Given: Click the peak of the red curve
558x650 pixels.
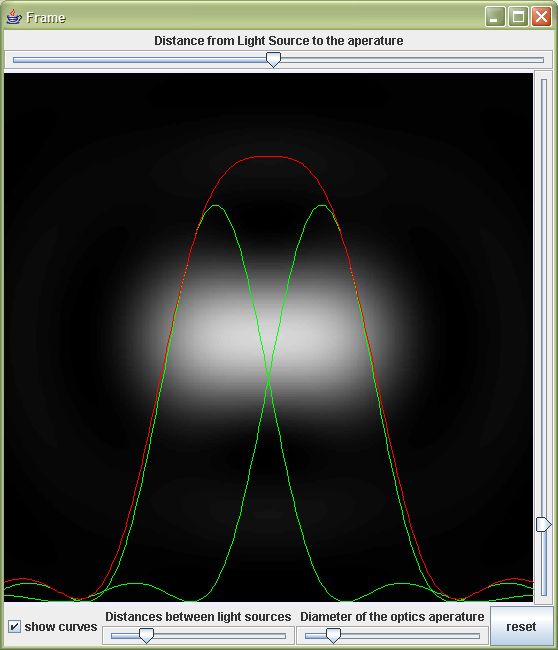Looking at the screenshot, I should 269,157.
